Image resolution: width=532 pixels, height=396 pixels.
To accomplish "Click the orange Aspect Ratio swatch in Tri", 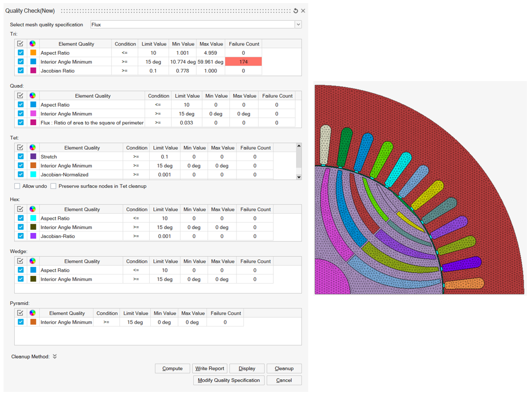I will [x=33, y=53].
